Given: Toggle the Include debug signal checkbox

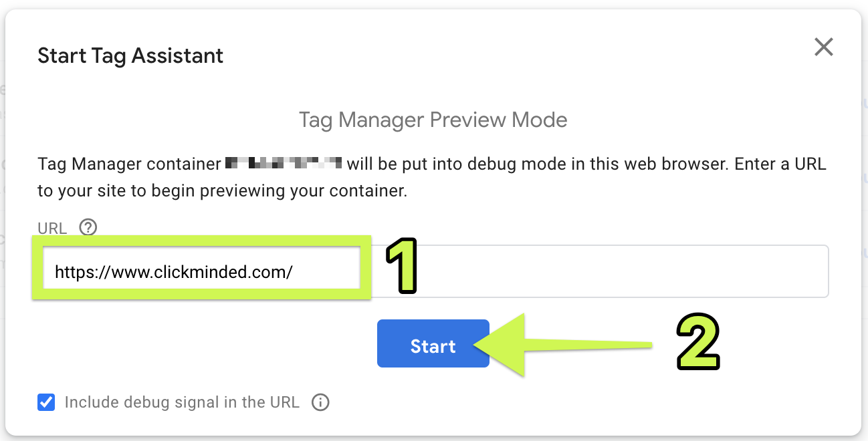Looking at the screenshot, I should [46, 402].
